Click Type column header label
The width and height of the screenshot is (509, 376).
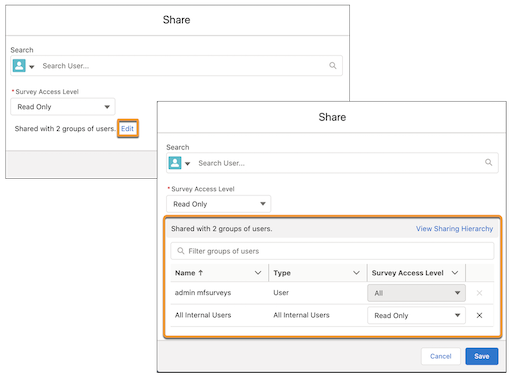(x=282, y=273)
